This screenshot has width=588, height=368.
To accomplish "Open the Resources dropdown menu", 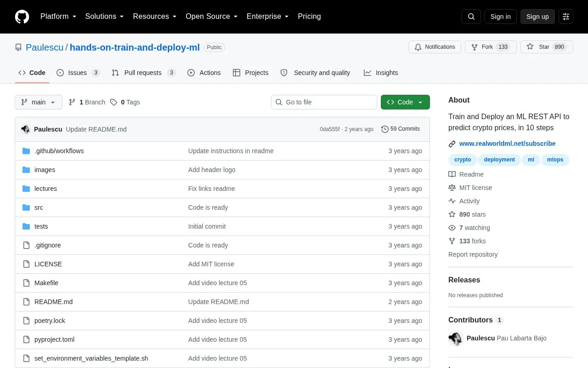I will (154, 17).
